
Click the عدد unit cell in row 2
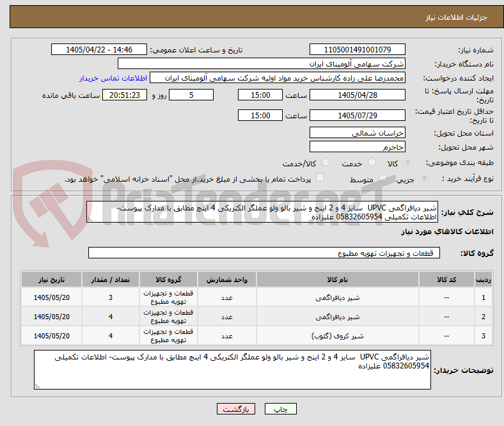(x=226, y=317)
